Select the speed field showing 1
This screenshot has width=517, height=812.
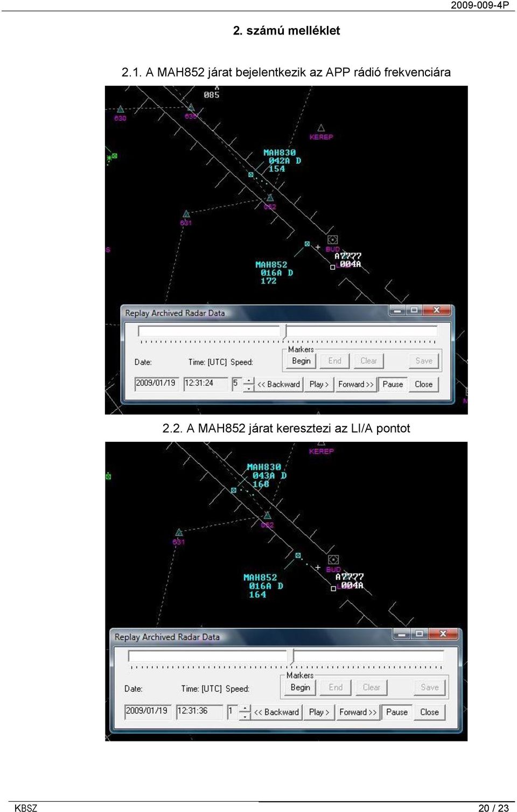(232, 711)
